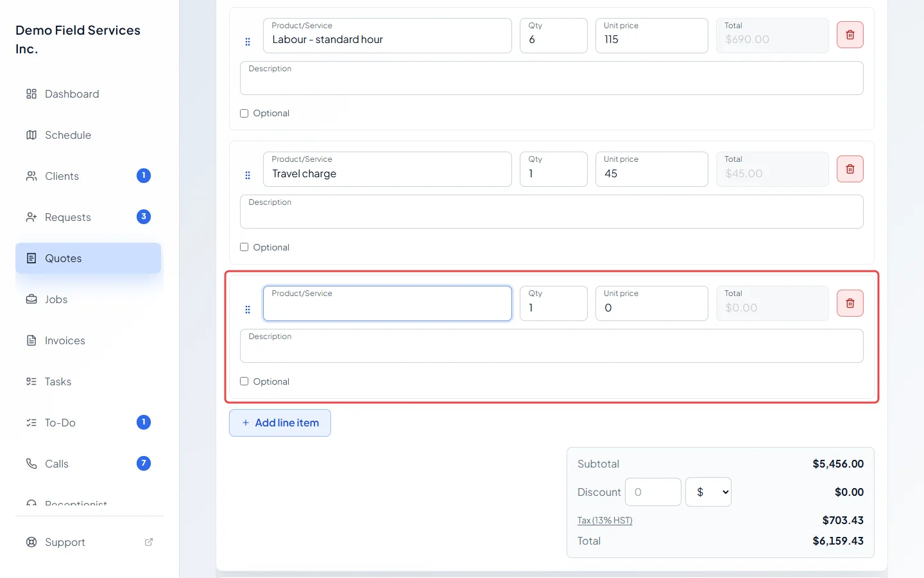Go to Jobs section
Screen dimensions: 924x578
[x=88, y=299]
